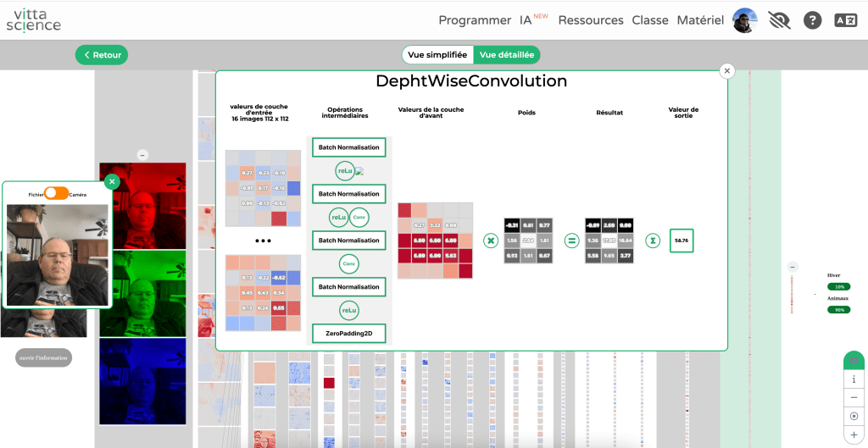Screen dimensions: 868x448
Task: Click the info 'i' icon in bottom toolbar
Action: tap(854, 379)
